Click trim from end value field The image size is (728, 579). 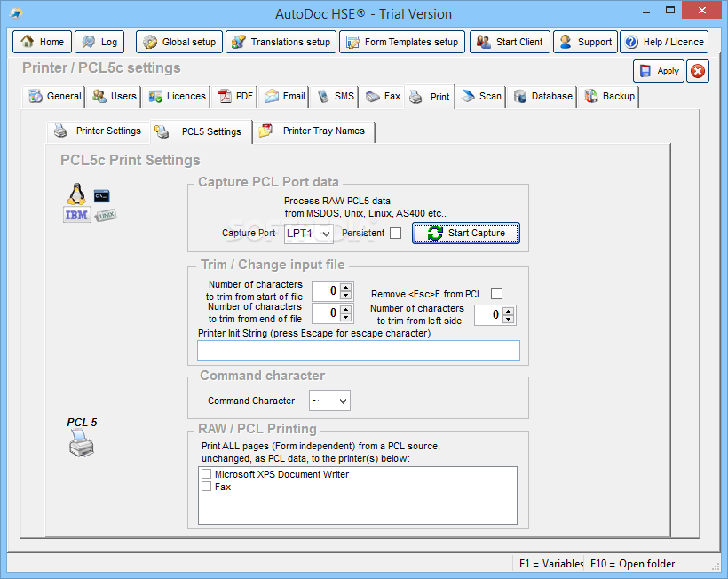click(327, 313)
